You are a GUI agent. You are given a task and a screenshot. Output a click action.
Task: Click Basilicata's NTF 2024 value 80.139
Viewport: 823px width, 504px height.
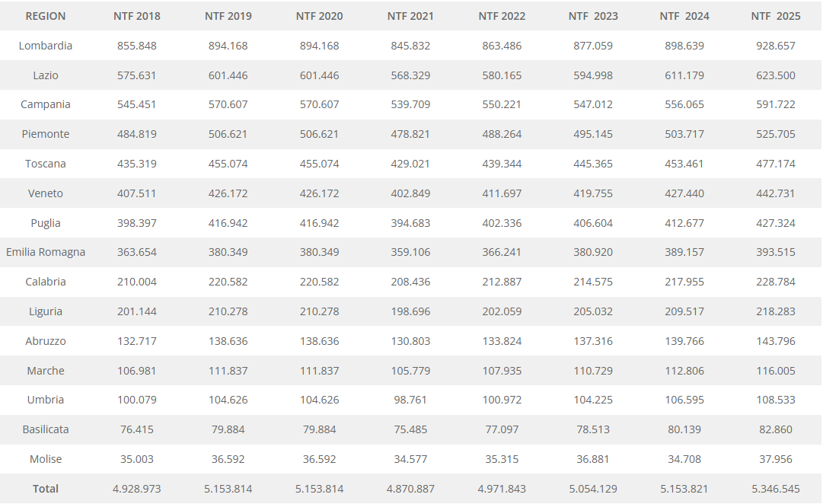(x=684, y=429)
